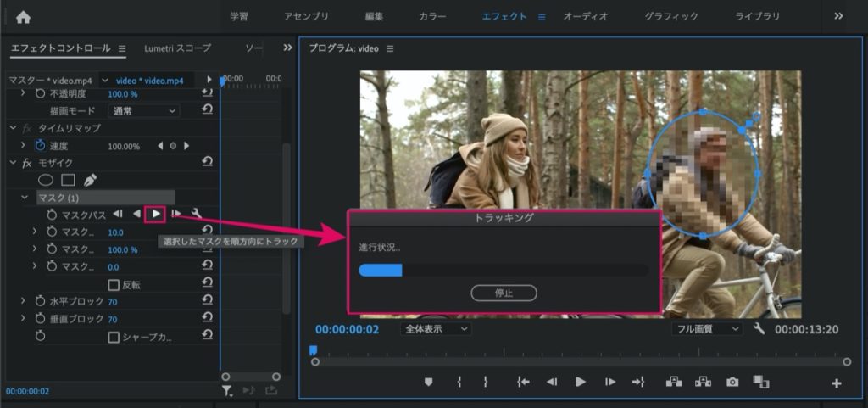Click the tracking progress bar
The image size is (868, 408).
click(504, 270)
